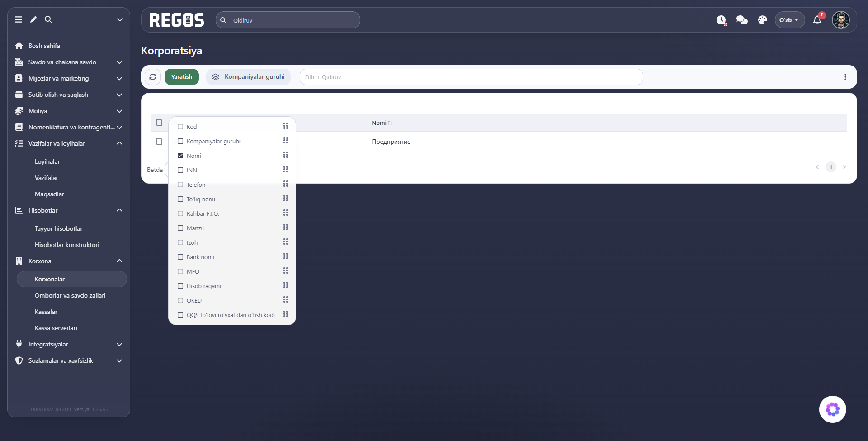Expand Savdo va chakana savdo menu
Screen dimensions: 868x441
click(x=69, y=62)
